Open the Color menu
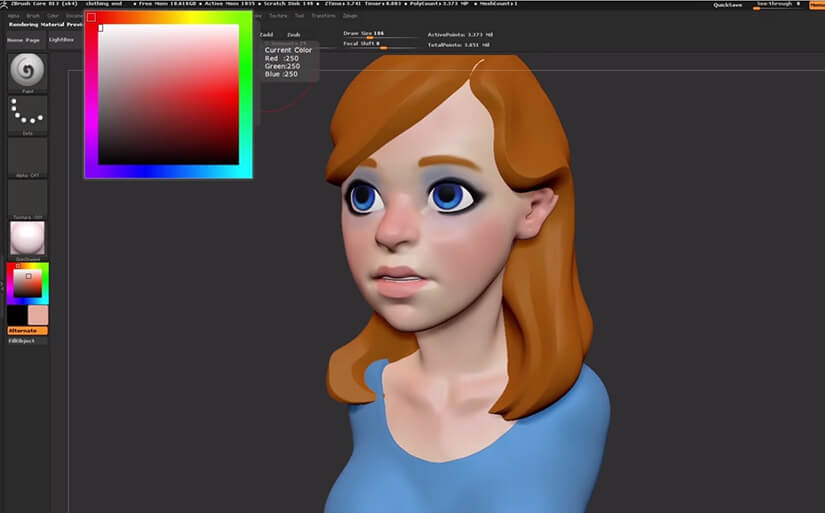 click(x=53, y=16)
